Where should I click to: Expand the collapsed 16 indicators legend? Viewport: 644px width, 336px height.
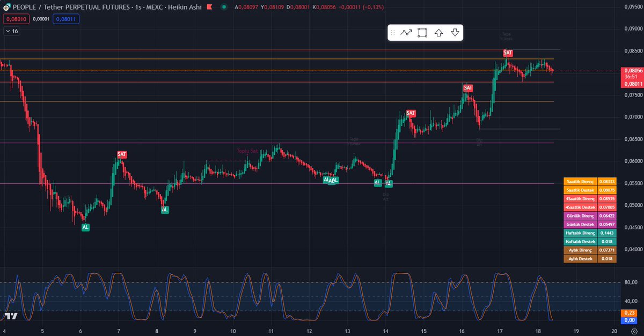coord(11,31)
